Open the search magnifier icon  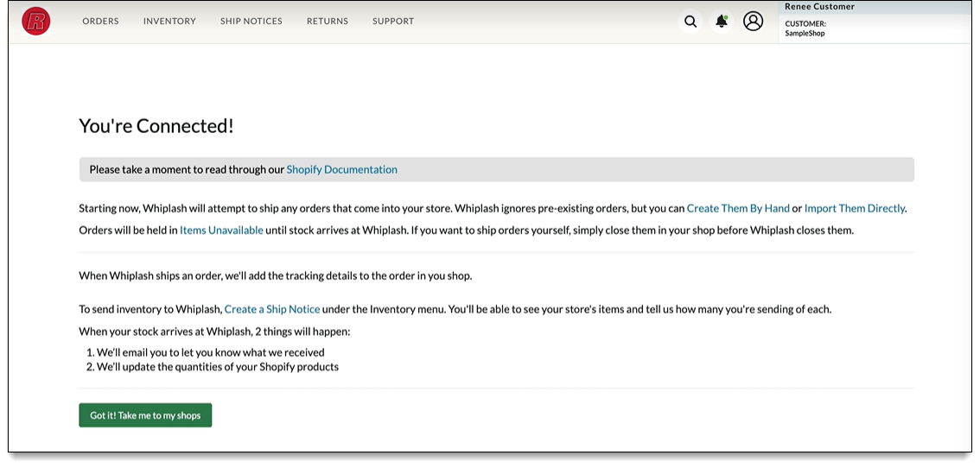[x=690, y=22]
